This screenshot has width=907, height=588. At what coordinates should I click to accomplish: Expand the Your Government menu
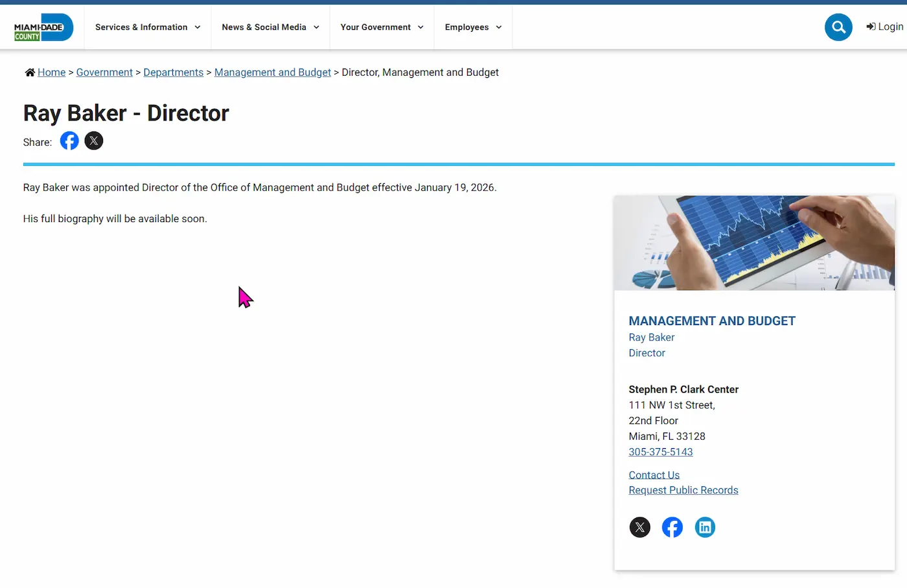(x=382, y=27)
